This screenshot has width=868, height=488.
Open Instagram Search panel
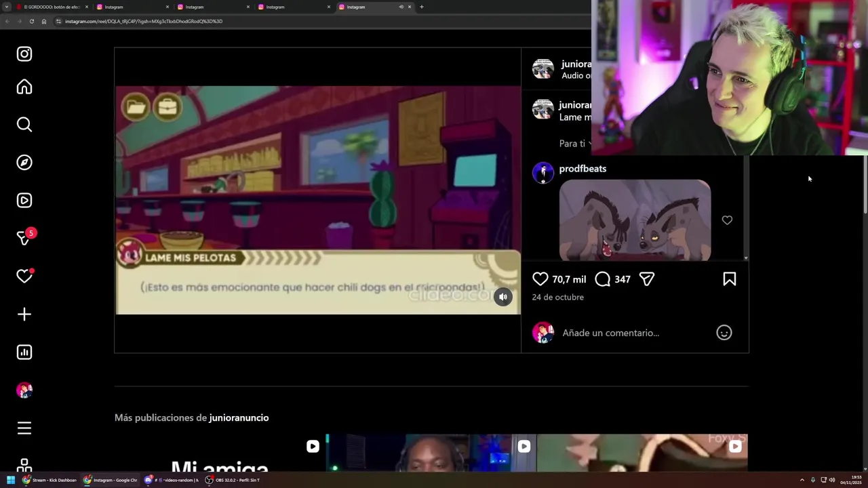24,125
